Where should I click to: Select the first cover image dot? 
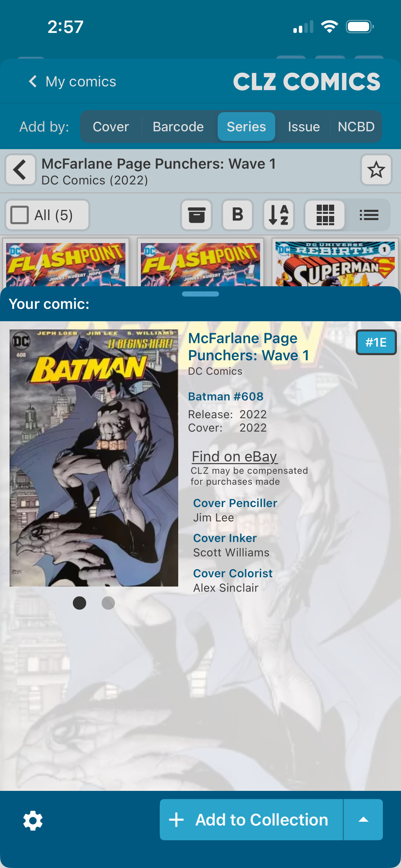pos(80,603)
